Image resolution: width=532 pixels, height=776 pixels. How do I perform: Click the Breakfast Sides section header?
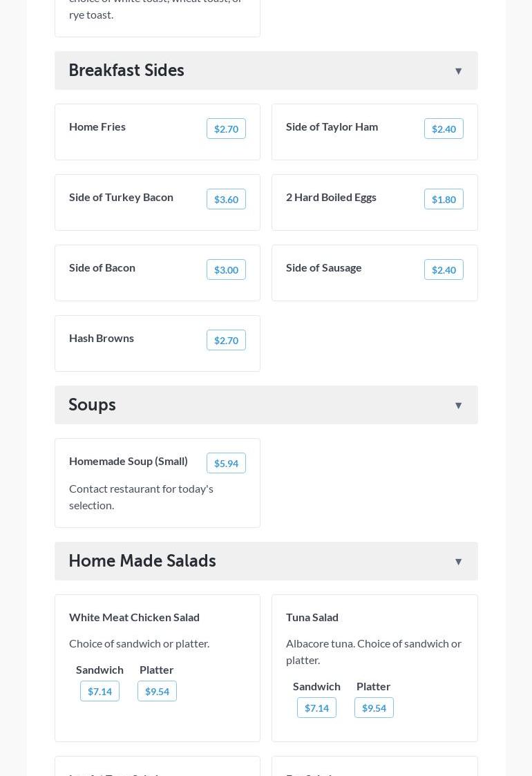(126, 70)
